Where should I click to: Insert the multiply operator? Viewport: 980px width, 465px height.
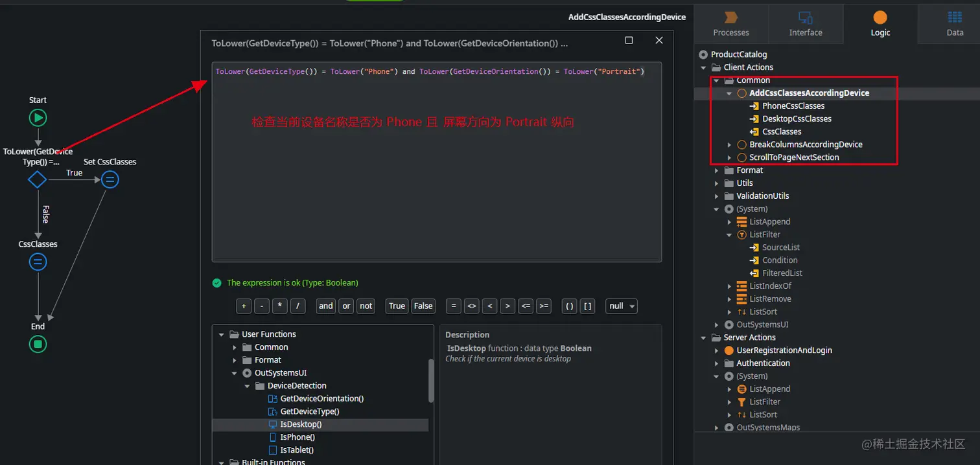click(280, 306)
